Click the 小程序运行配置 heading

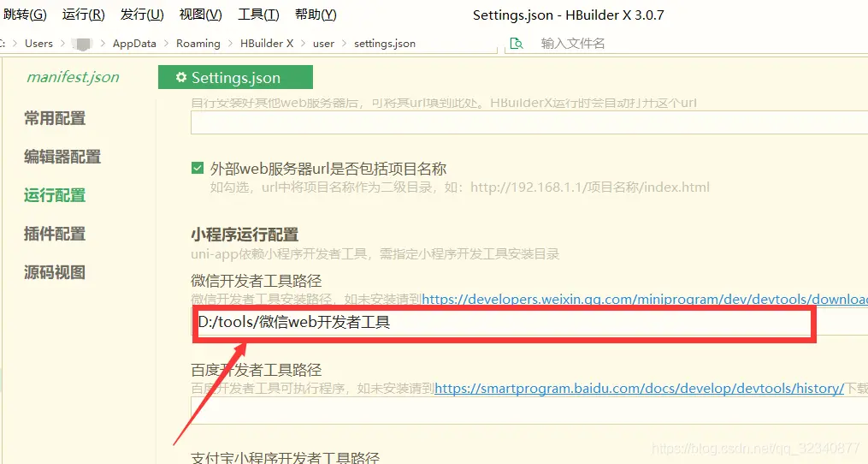click(245, 235)
